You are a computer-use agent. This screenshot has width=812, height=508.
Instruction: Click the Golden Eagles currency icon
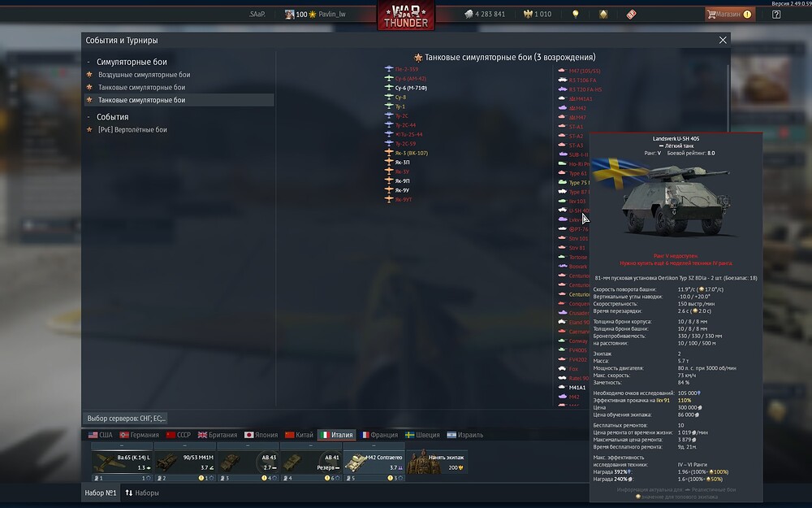pos(527,14)
